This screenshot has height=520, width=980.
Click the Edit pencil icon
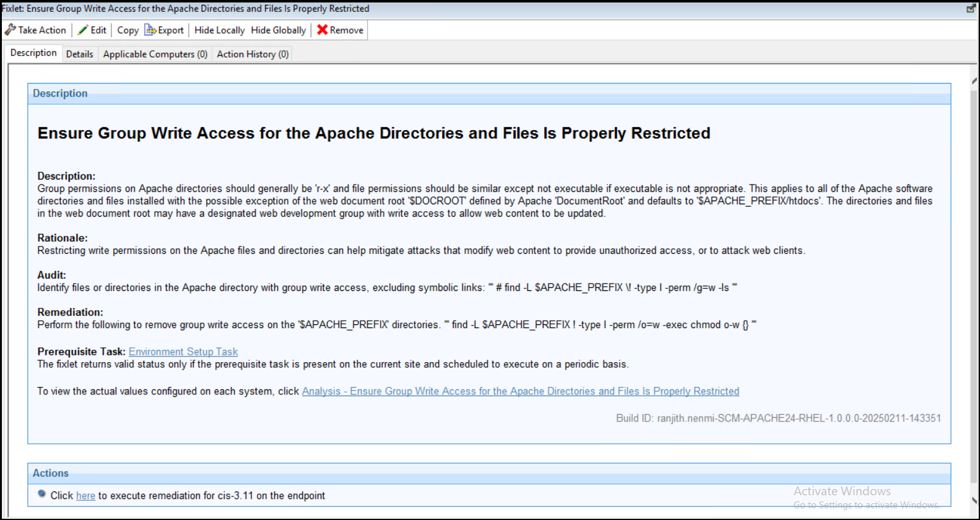83,30
